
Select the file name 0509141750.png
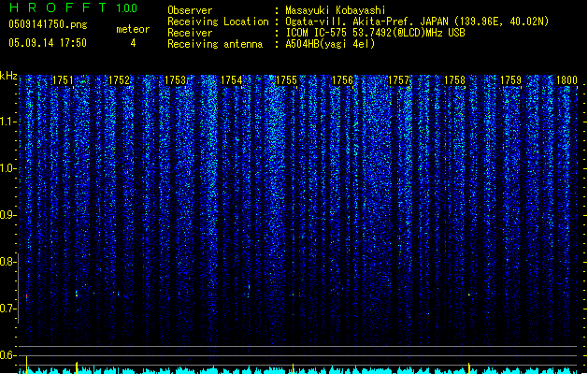[48, 24]
